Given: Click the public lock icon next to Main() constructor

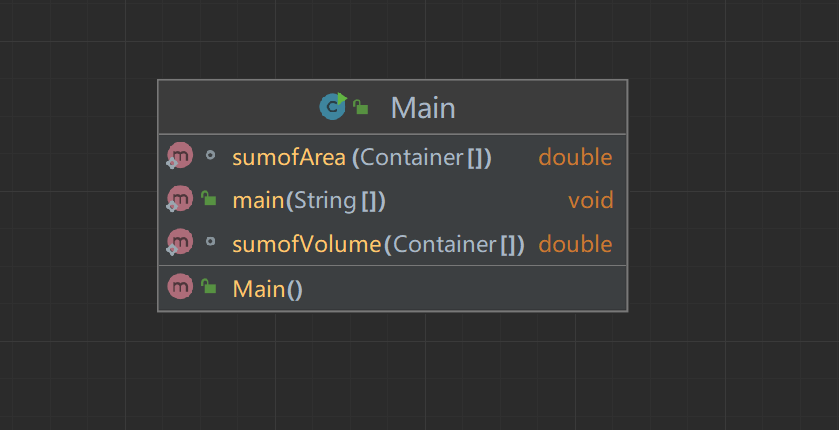Looking at the screenshot, I should point(209,288).
